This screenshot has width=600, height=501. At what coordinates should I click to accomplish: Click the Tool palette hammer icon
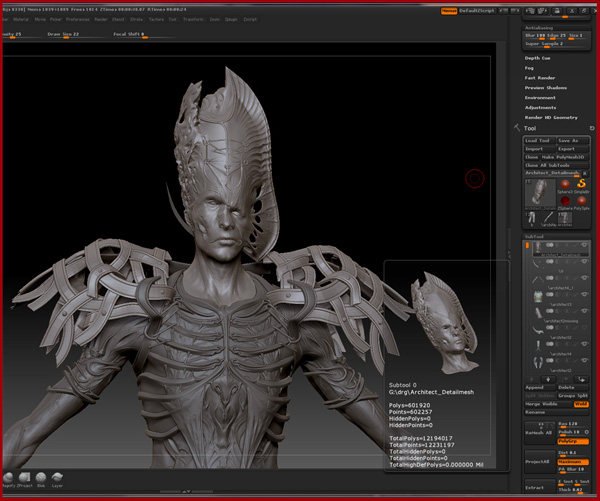[x=517, y=127]
